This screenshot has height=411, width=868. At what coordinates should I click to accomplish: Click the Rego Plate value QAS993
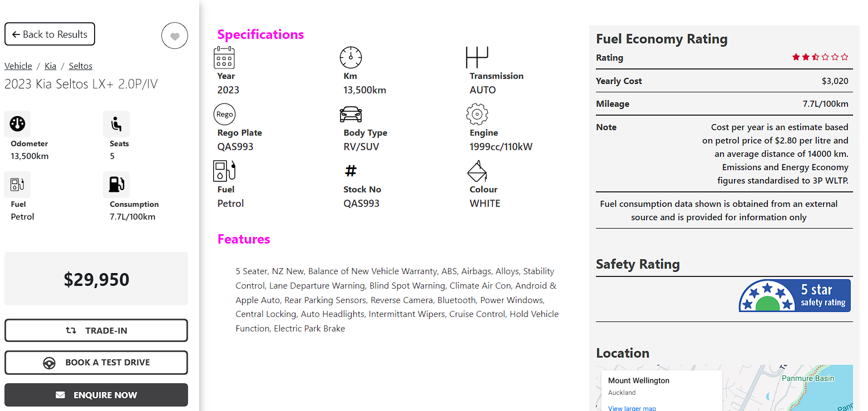click(x=235, y=147)
